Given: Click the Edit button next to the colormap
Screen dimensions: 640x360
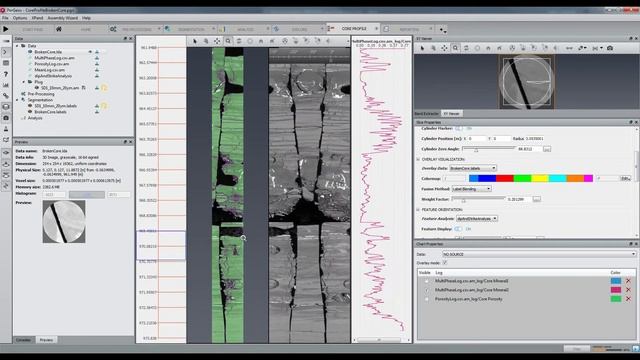Looking at the screenshot, I should click(x=625, y=178).
